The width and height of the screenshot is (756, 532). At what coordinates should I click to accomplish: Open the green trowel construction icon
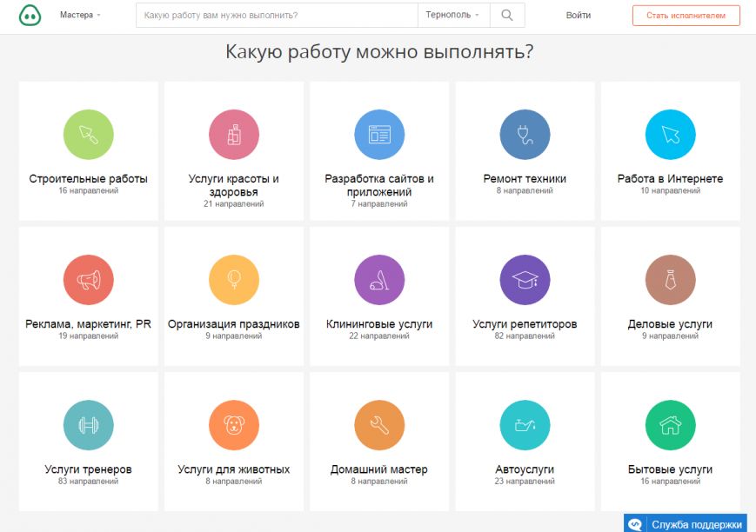(88, 135)
